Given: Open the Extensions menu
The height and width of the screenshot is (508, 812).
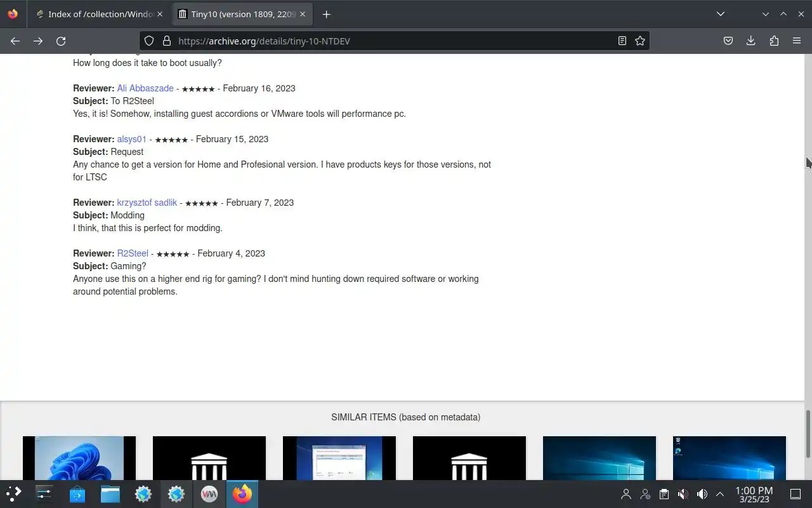Looking at the screenshot, I should click(x=774, y=41).
